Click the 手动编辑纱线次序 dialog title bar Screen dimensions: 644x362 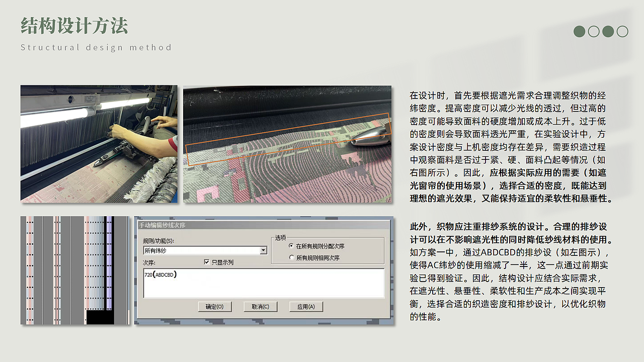click(263, 225)
